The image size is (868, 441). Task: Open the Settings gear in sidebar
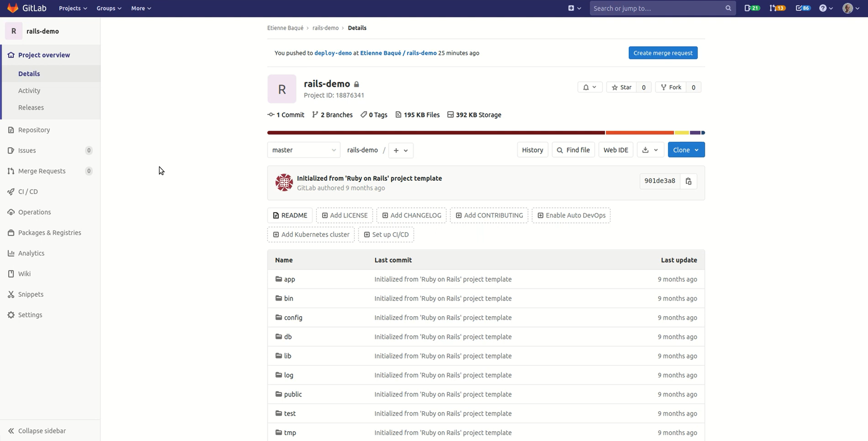11,315
